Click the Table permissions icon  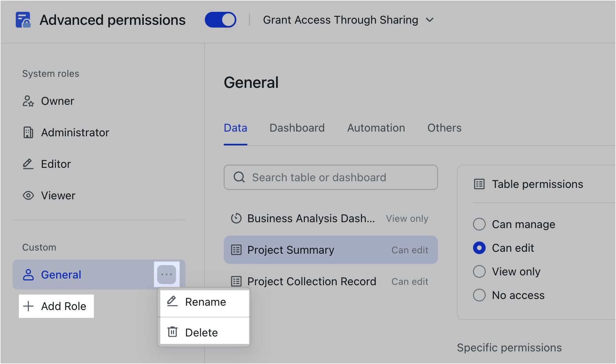[479, 184]
